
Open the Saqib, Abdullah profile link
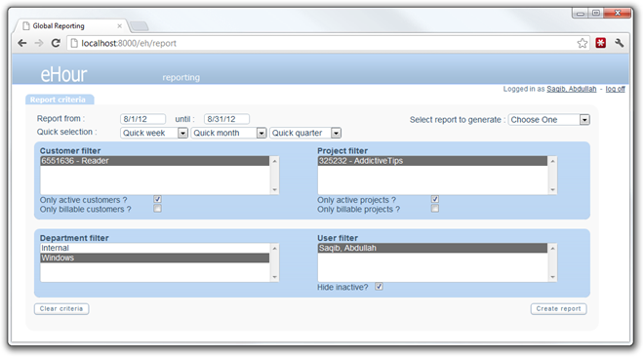pyautogui.click(x=571, y=89)
